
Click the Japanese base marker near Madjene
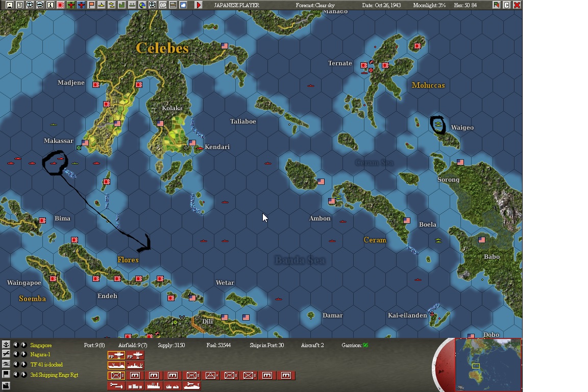coord(96,85)
